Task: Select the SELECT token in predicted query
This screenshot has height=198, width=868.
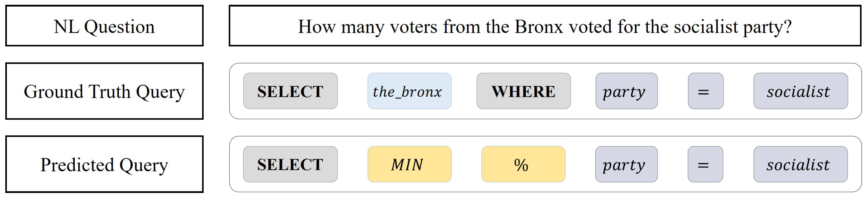Action: (x=290, y=164)
